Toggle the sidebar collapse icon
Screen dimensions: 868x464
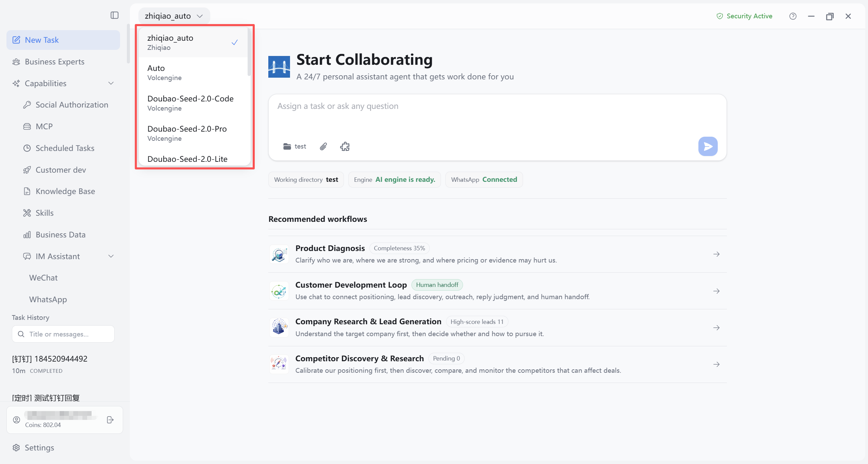tap(115, 15)
